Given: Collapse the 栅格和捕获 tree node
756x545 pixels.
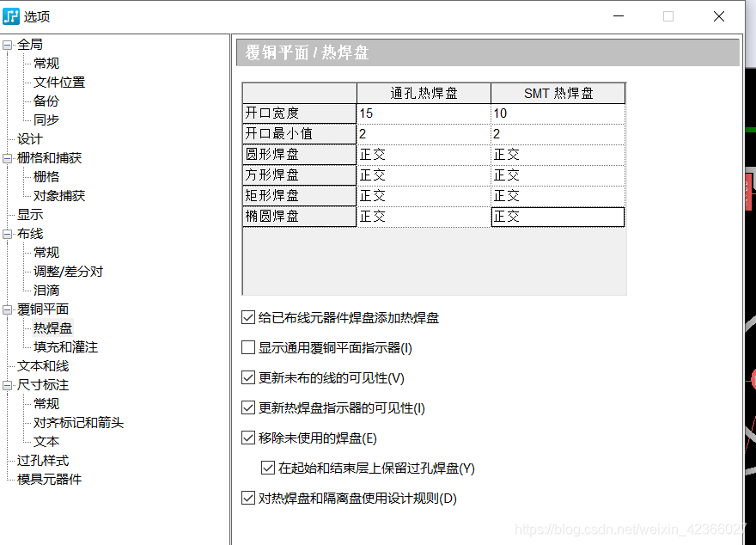Looking at the screenshot, I should tap(7, 158).
